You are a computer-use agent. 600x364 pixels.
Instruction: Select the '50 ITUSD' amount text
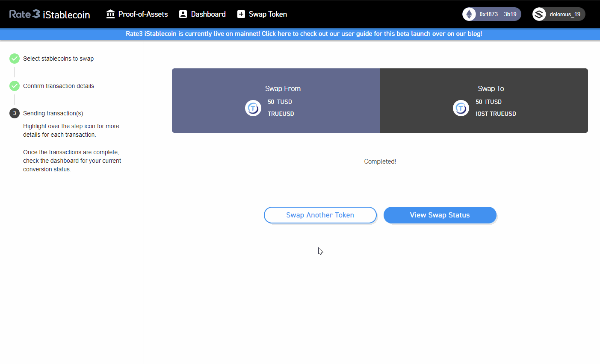tap(488, 102)
